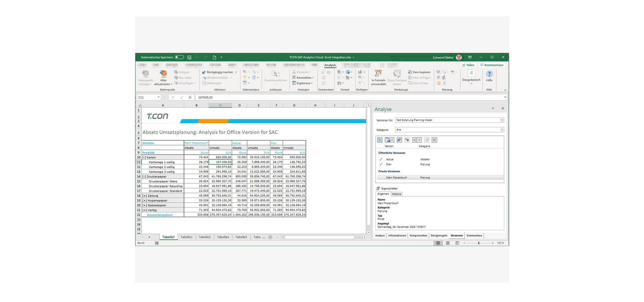The height and width of the screenshot is (302, 644).
Task: Click the orange lock icon in the Planung group
Action: (439, 83)
